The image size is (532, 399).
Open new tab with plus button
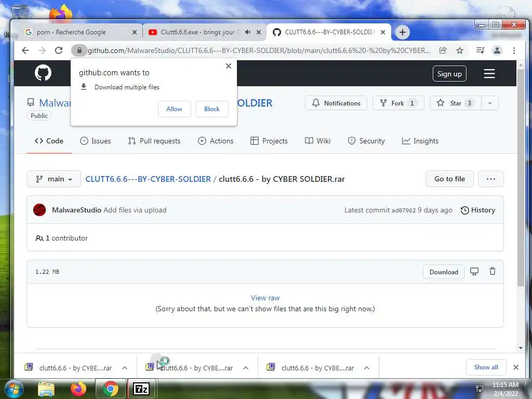(x=403, y=32)
